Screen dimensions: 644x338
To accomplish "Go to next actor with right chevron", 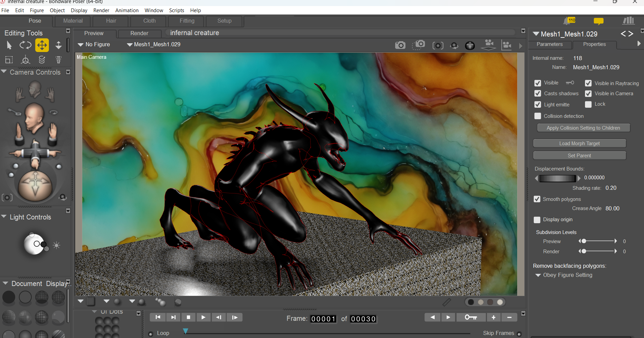I will [x=631, y=34].
